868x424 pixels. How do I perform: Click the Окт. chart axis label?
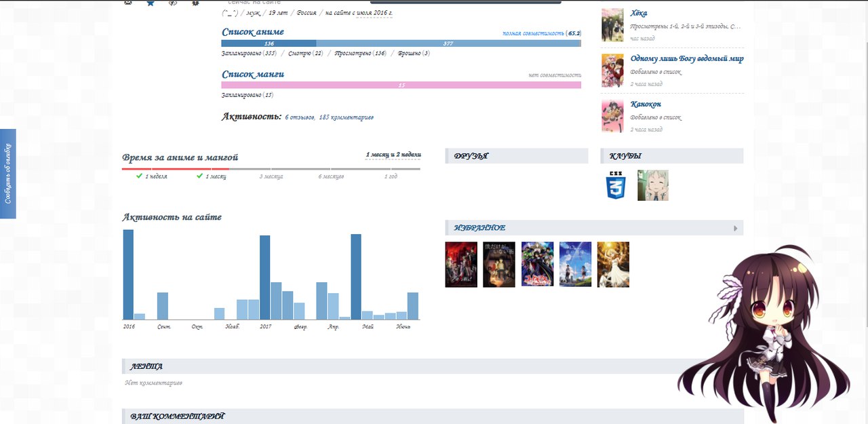pyautogui.click(x=197, y=327)
